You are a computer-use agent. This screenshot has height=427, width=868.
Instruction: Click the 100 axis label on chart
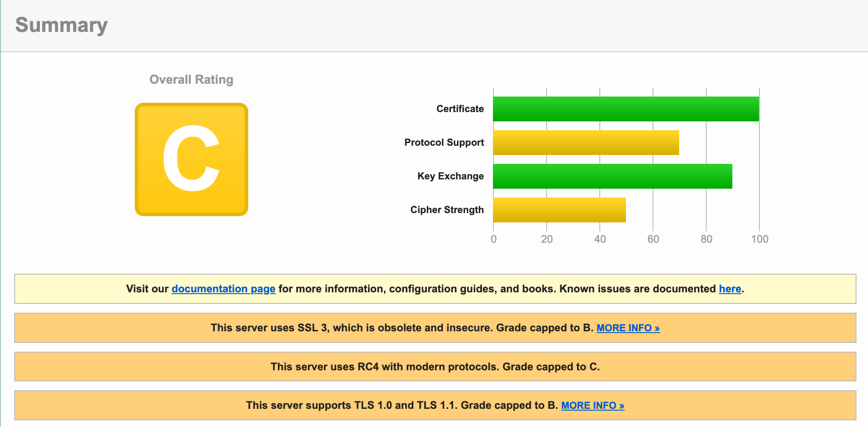760,239
